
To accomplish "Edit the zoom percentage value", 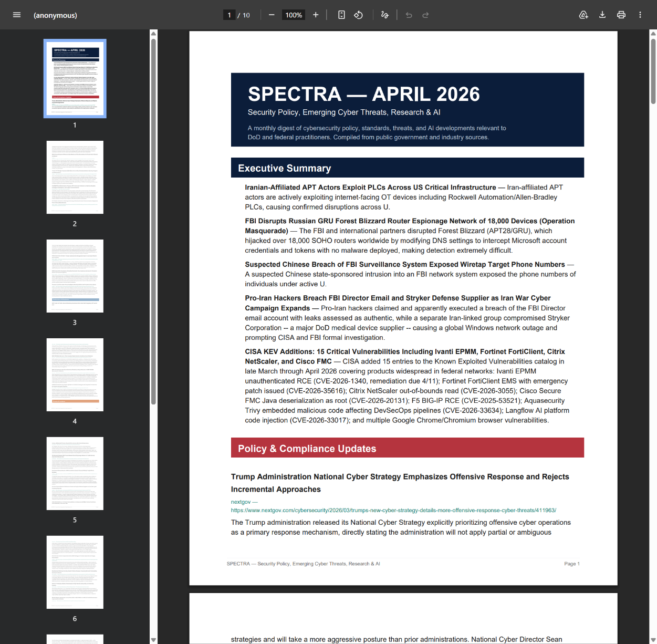I will [293, 15].
